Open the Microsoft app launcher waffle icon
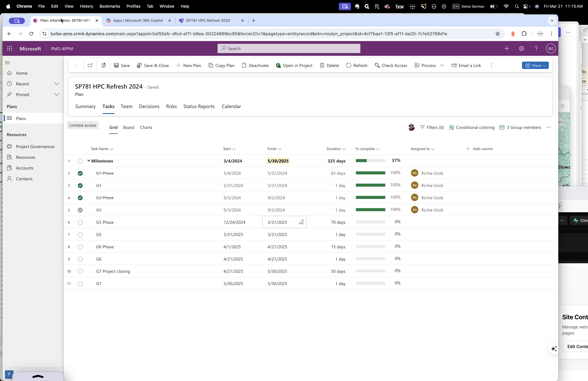The image size is (588, 381). (10, 48)
